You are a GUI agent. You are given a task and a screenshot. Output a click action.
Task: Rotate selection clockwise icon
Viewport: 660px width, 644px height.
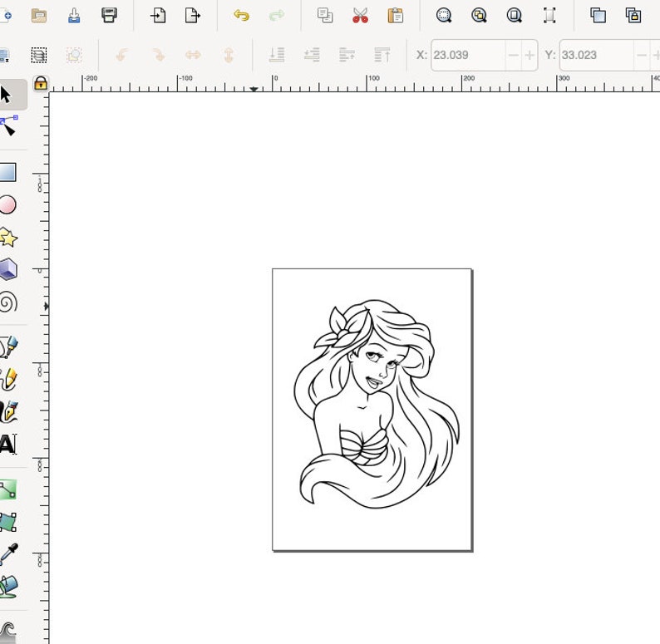point(158,55)
